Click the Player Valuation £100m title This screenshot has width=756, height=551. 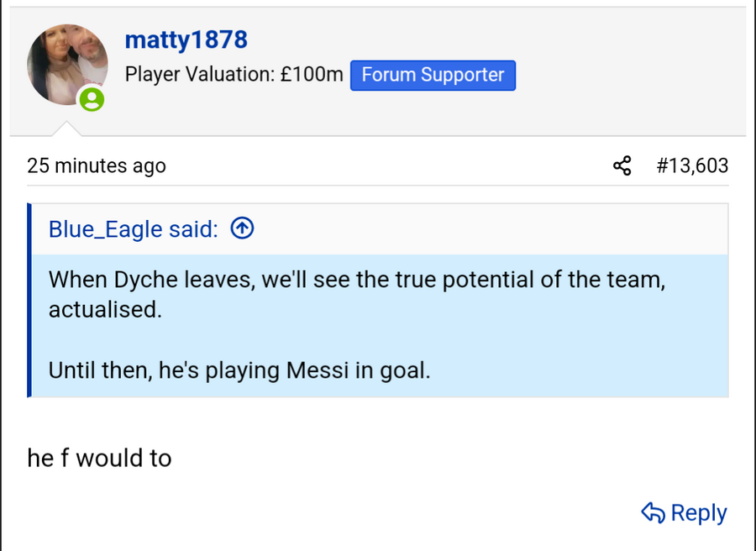tap(234, 75)
